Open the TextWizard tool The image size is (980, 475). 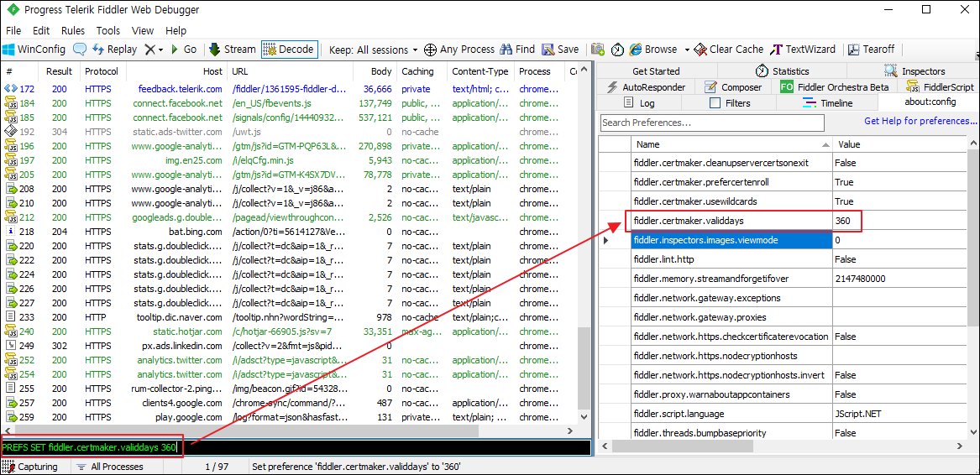tap(803, 50)
